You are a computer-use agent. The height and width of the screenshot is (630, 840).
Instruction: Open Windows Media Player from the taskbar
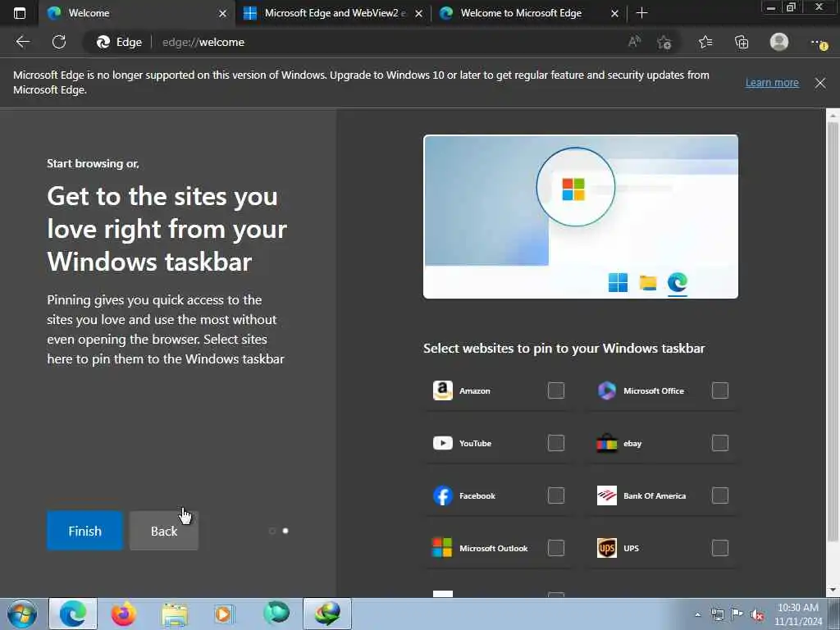[224, 614]
